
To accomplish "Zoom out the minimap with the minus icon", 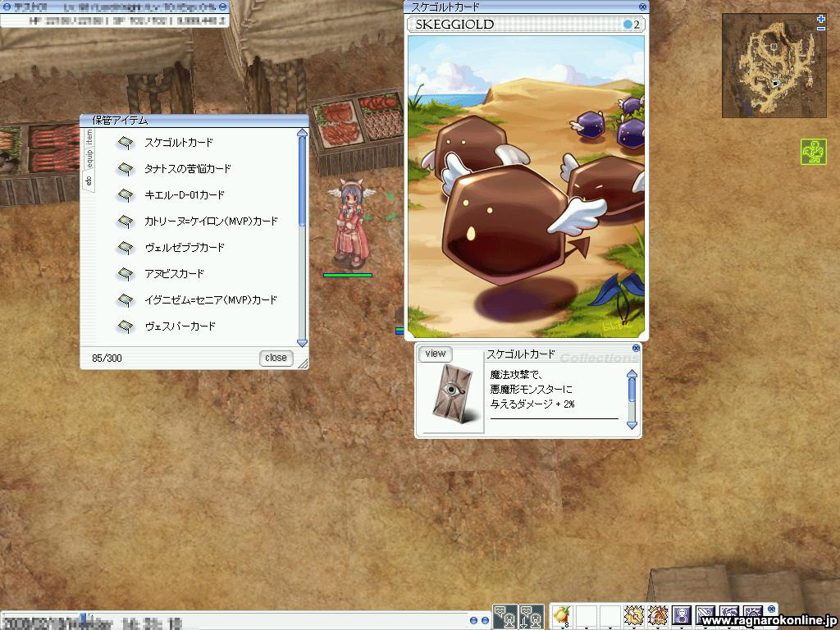I will pos(821,29).
